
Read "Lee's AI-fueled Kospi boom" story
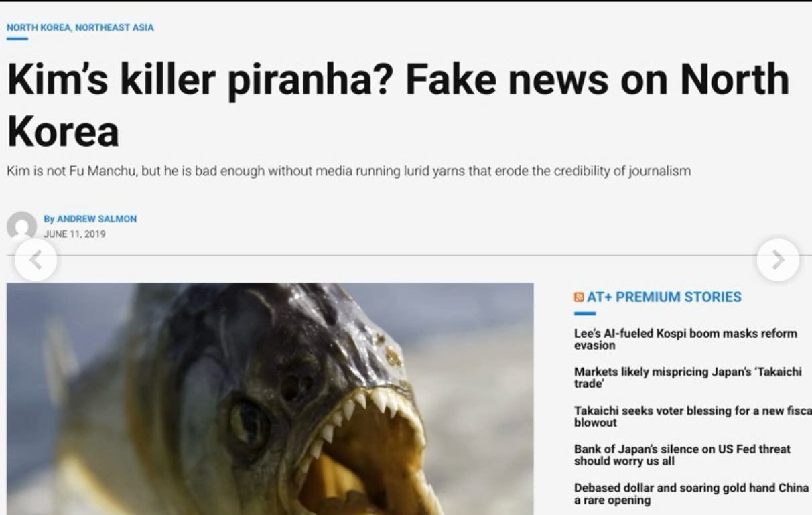[685, 340]
